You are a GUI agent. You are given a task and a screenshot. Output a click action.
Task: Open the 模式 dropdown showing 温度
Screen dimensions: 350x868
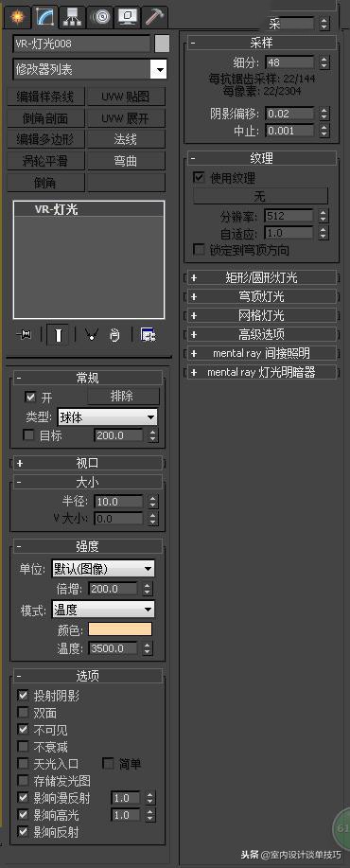pos(103,610)
